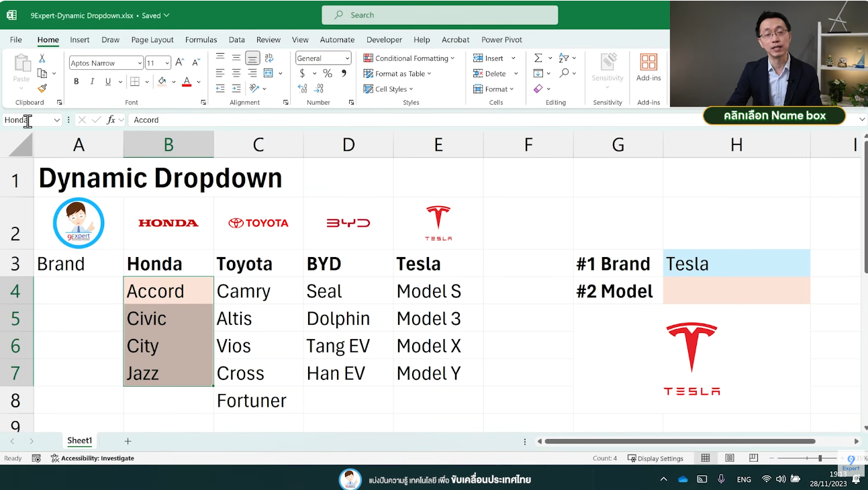The width and height of the screenshot is (868, 490).
Task: Click Merge & Center icon
Action: pyautogui.click(x=269, y=73)
